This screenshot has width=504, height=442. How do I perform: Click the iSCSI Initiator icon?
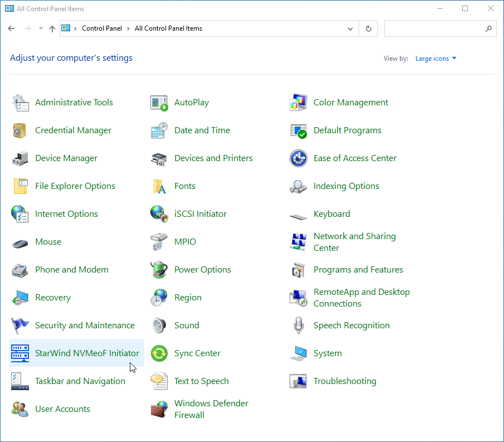[159, 214]
